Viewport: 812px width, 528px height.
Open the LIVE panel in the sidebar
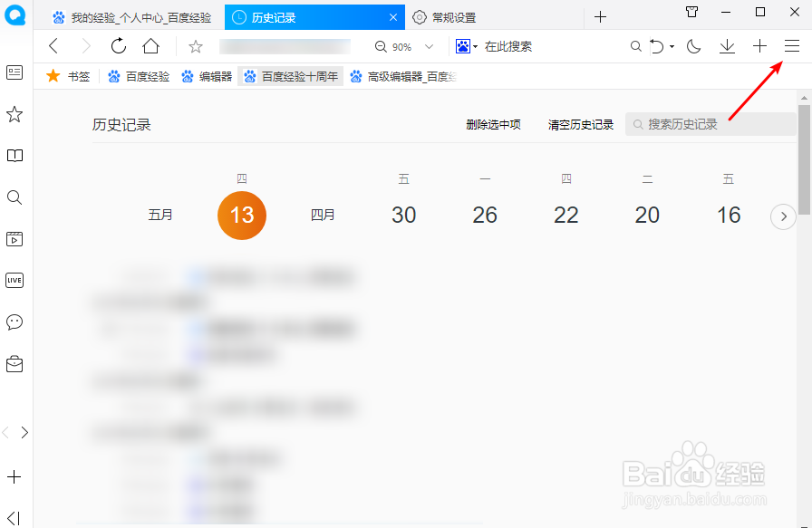coord(14,280)
